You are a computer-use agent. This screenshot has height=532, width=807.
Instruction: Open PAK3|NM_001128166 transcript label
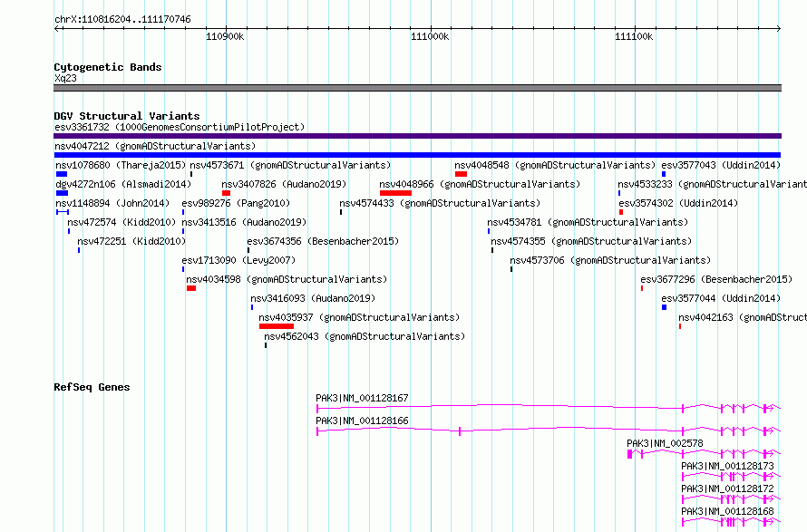pos(363,421)
